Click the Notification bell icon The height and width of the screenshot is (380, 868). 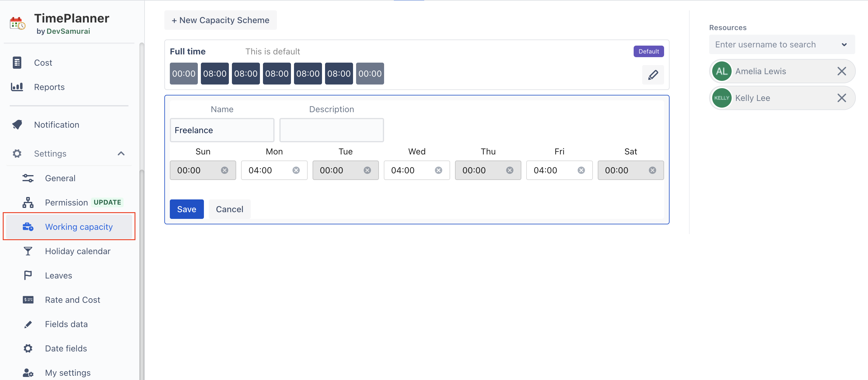tap(17, 125)
